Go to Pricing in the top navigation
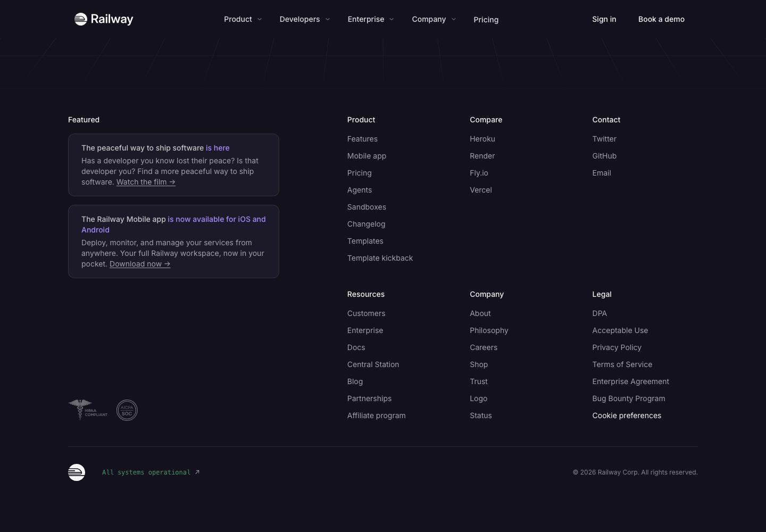This screenshot has height=532, width=766. (x=486, y=20)
